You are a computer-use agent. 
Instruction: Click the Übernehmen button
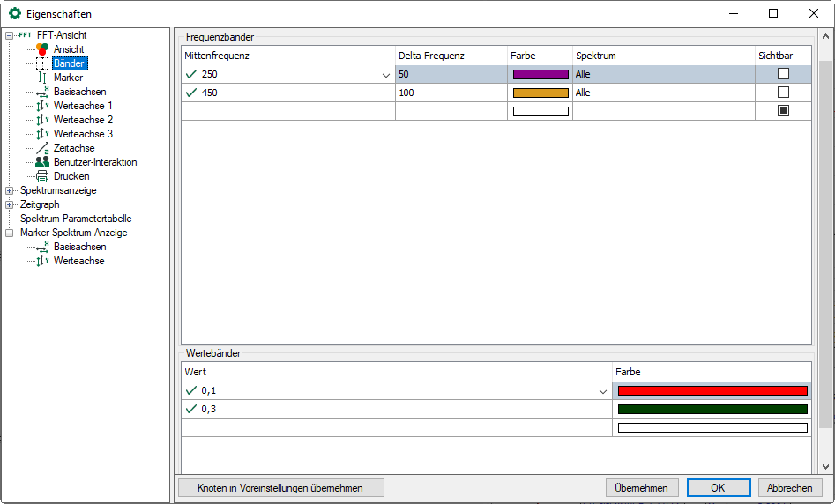coord(642,488)
